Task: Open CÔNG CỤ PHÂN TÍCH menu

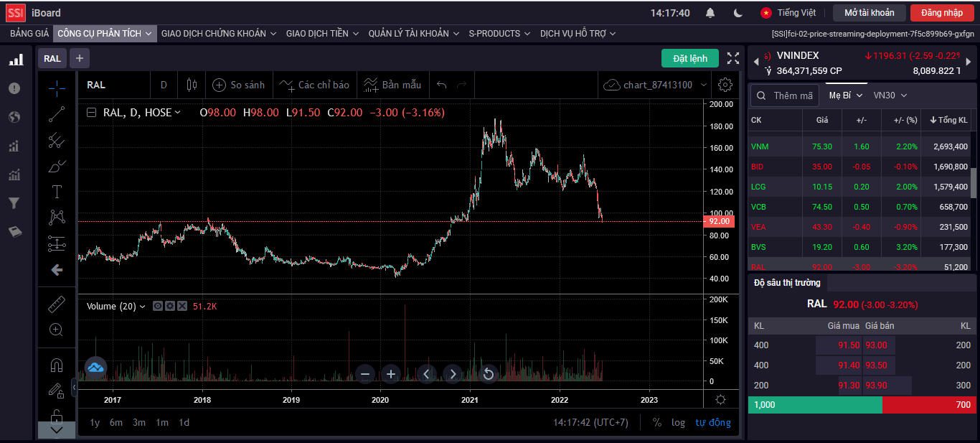Action: (x=105, y=33)
